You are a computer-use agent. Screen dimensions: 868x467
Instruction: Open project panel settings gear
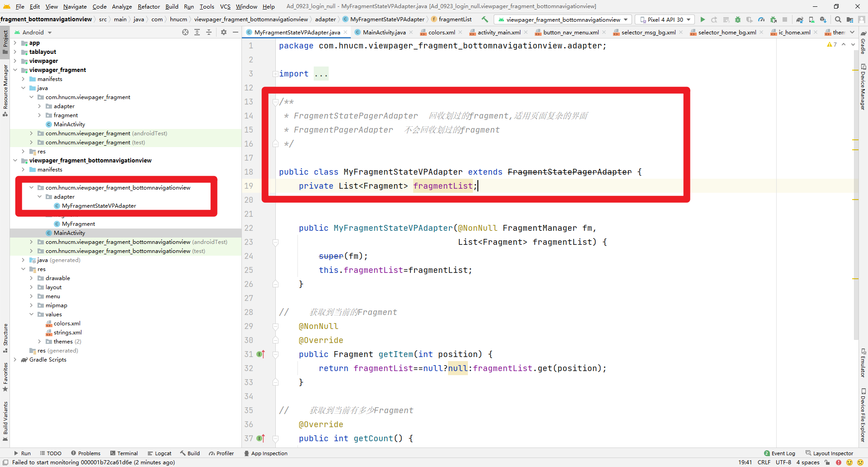point(224,32)
